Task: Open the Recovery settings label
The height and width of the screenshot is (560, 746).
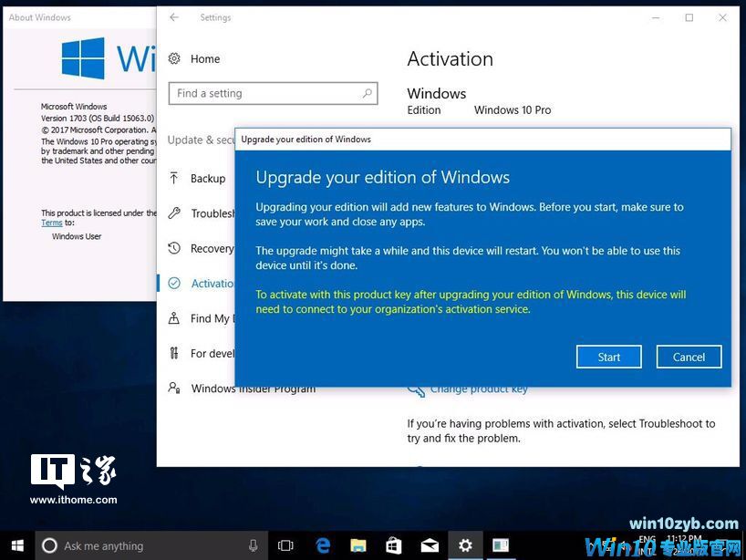Action: (x=212, y=248)
